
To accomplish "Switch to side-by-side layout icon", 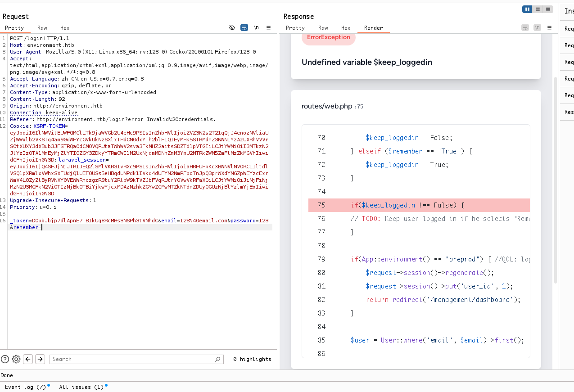I will coord(527,9).
